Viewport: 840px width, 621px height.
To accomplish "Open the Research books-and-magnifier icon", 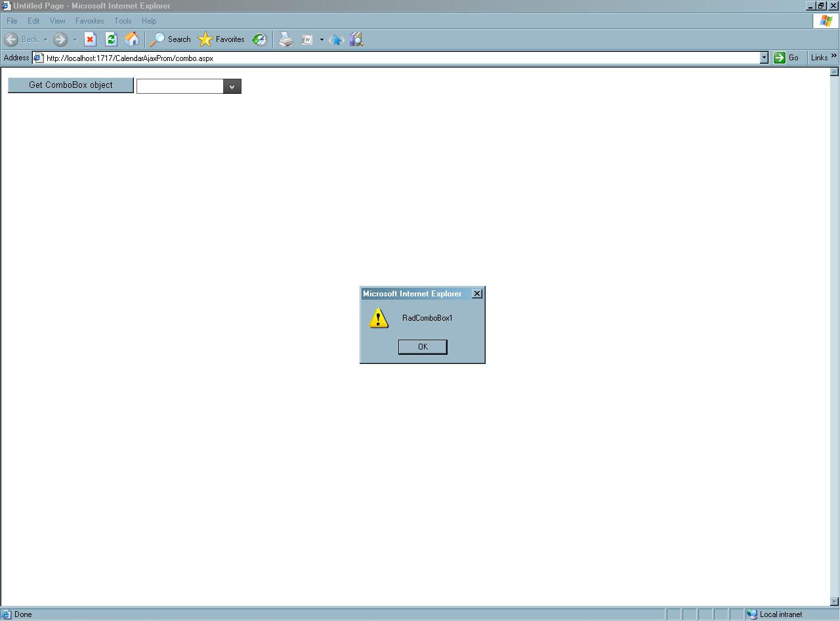I will pos(356,39).
